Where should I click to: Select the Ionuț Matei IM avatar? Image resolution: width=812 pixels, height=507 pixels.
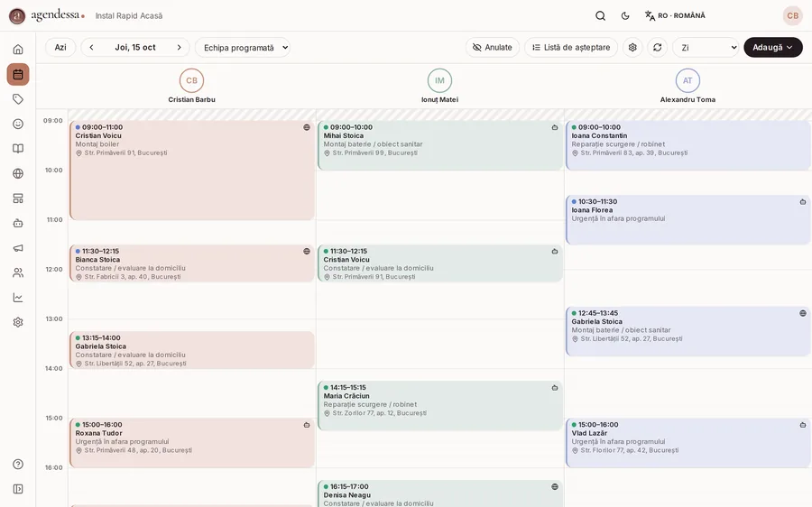tap(439, 80)
